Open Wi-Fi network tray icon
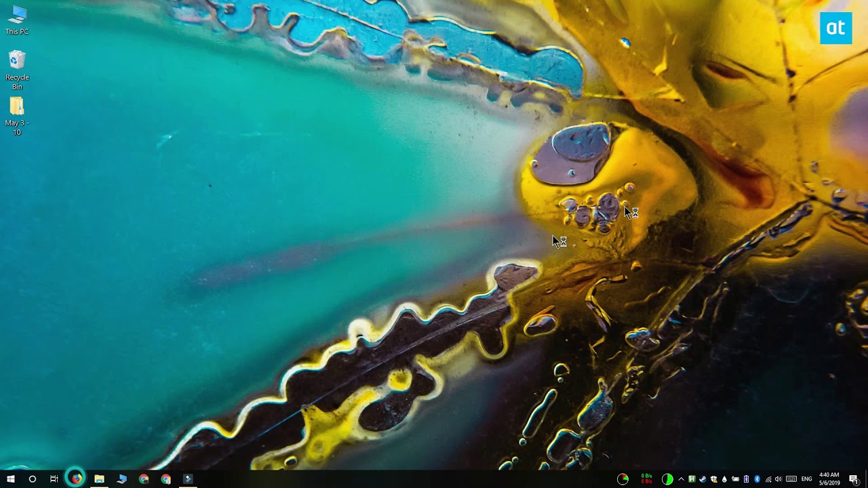The height and width of the screenshot is (488, 868). [768, 479]
